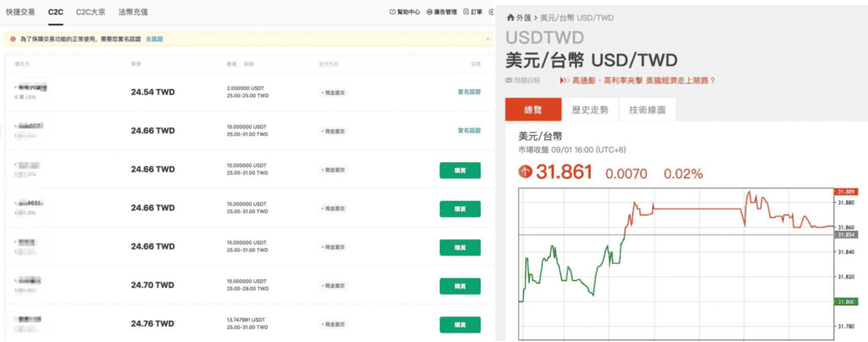Open the C2C大宗 tab
Viewport: 868px width, 342px height.
point(90,12)
